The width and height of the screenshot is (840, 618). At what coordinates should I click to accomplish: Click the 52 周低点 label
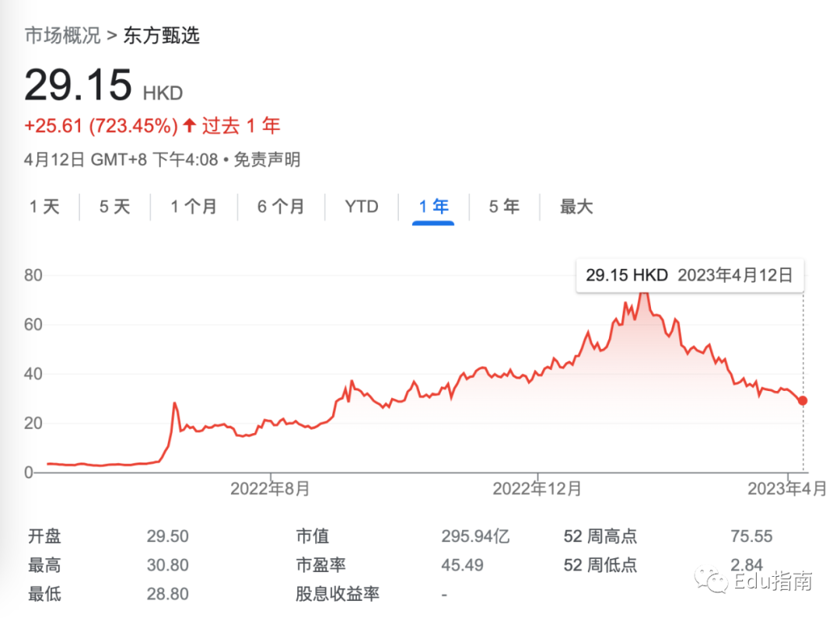tap(600, 565)
